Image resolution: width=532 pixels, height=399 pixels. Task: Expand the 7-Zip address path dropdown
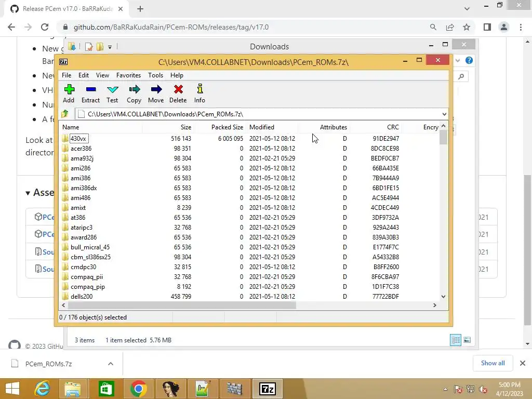coord(444,114)
